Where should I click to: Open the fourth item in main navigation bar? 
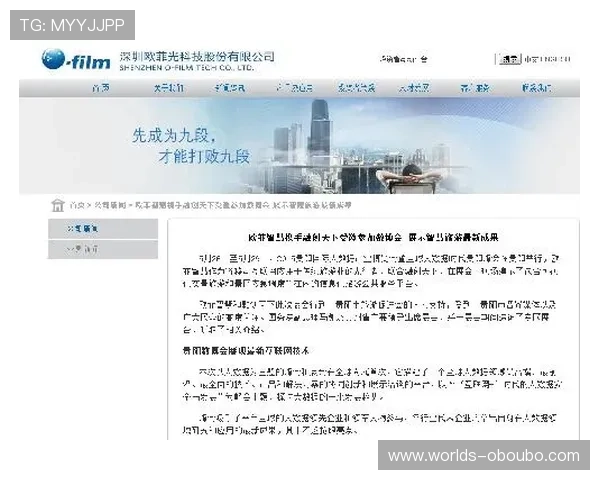click(x=295, y=88)
